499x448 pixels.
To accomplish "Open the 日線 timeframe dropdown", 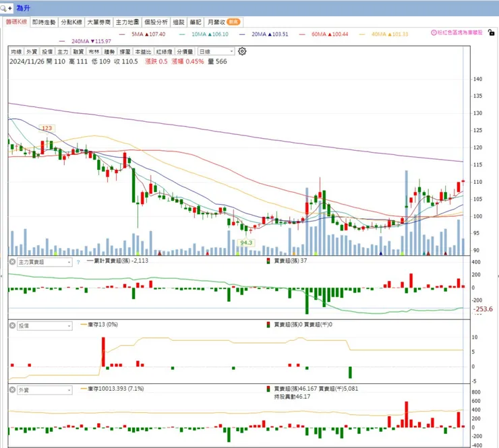I will pyautogui.click(x=216, y=51).
